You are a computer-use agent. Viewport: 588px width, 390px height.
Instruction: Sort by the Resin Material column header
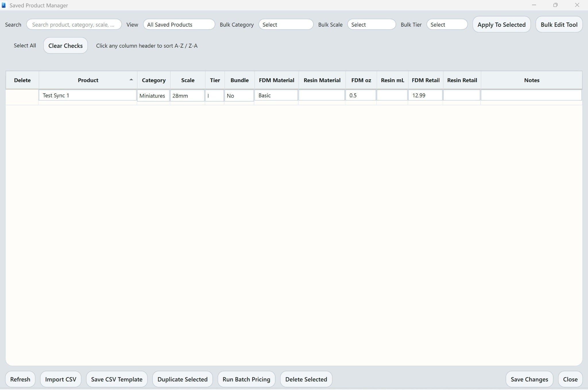[322, 80]
